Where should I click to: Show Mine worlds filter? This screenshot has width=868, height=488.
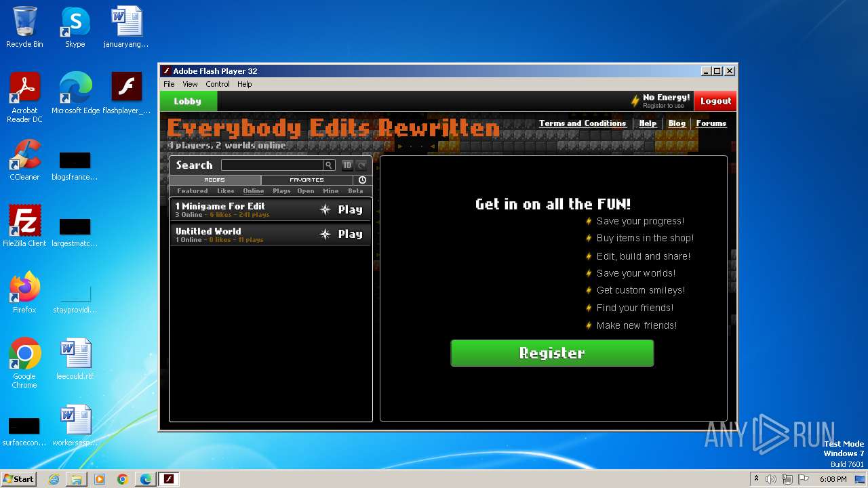coord(331,191)
